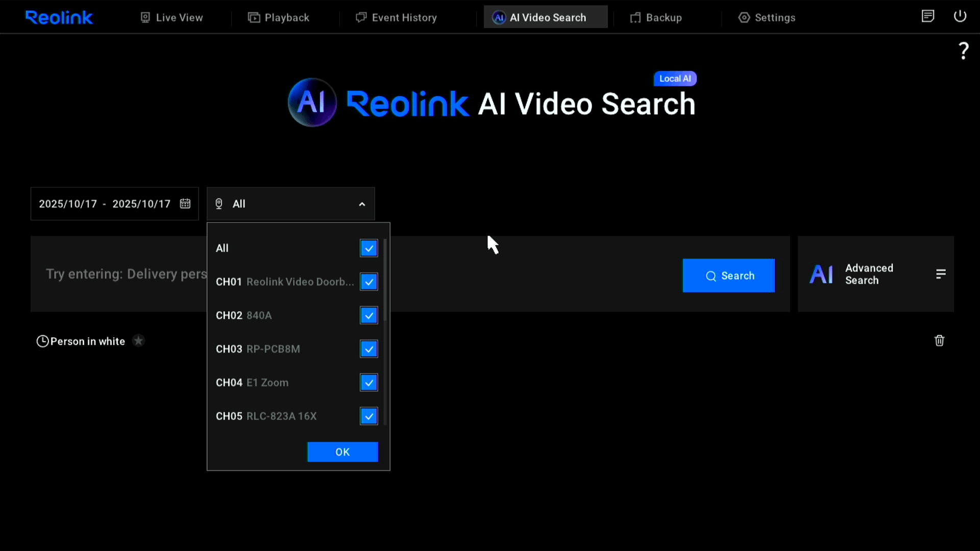The image size is (980, 551).
Task: Open the date range selector field
Action: pos(105,204)
